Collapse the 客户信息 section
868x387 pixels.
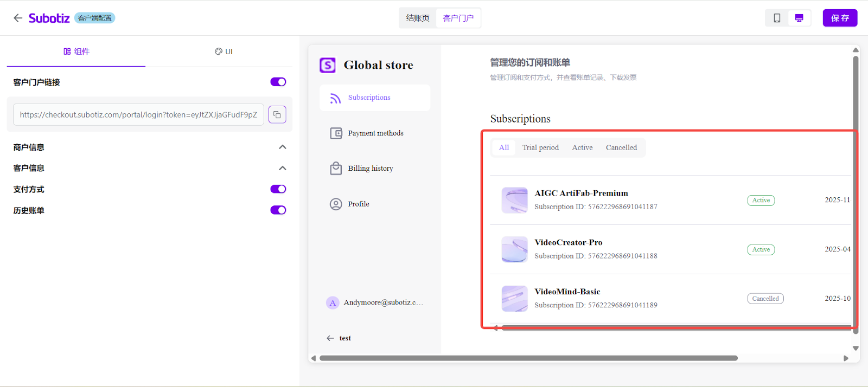tap(282, 168)
